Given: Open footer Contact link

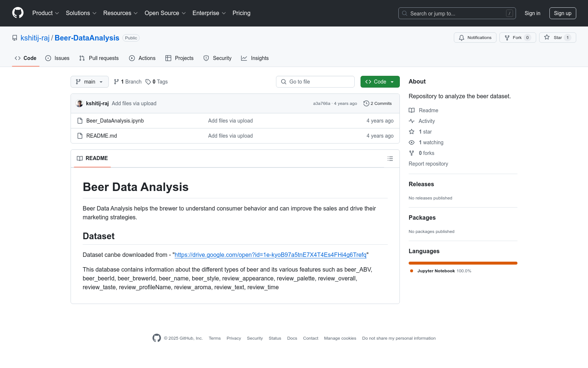Looking at the screenshot, I should coord(311,338).
